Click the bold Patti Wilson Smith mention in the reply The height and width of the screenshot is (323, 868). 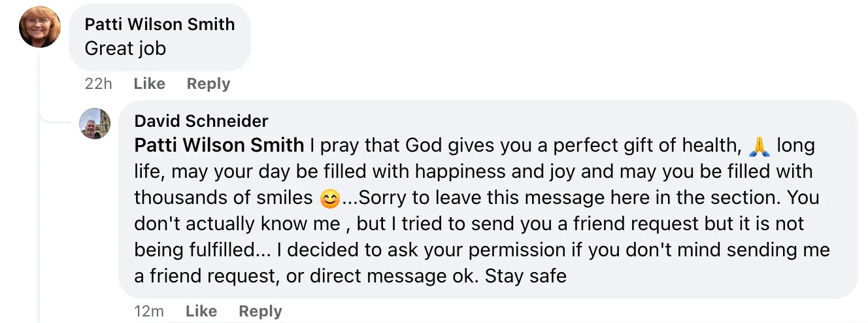pos(219,145)
